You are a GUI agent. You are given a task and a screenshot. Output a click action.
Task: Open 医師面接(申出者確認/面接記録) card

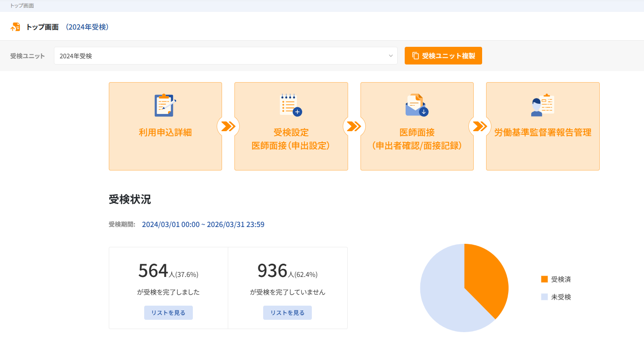pyautogui.click(x=417, y=126)
